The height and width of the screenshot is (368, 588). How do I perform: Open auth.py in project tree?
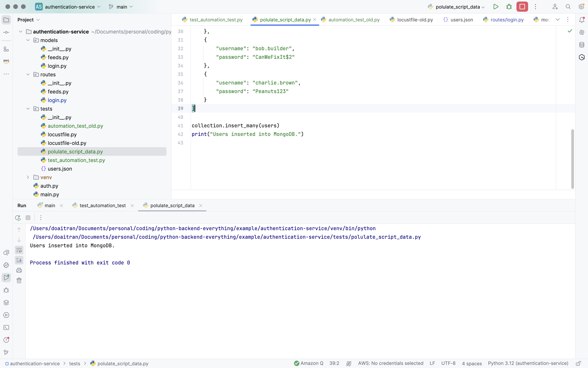49,186
